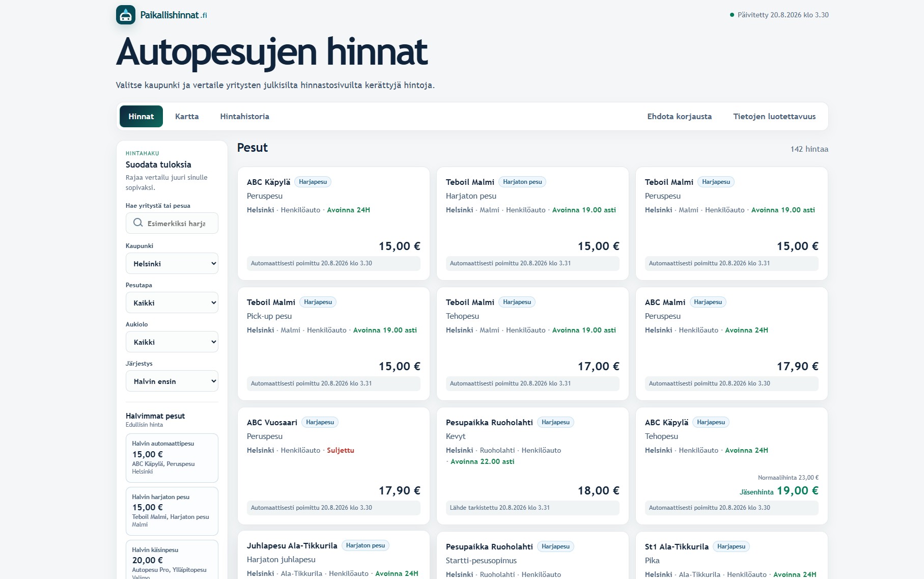Image resolution: width=924 pixels, height=579 pixels.
Task: Click the 17,90 € price on ABC Malmi
Action: 797,366
